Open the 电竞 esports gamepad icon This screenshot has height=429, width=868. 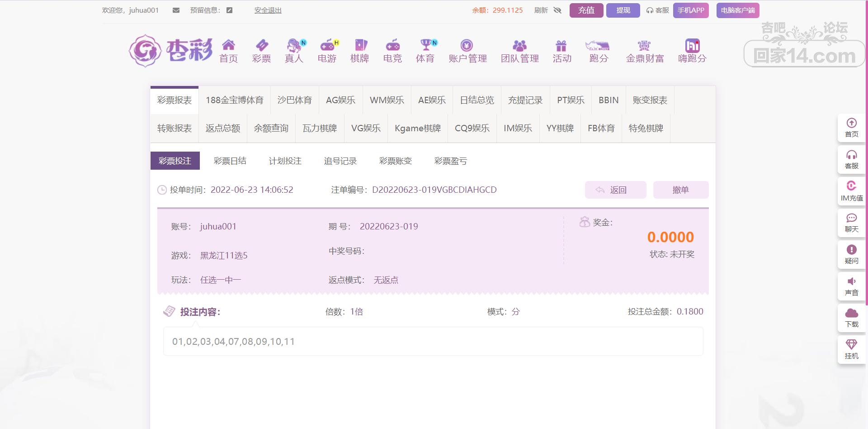pos(392,45)
